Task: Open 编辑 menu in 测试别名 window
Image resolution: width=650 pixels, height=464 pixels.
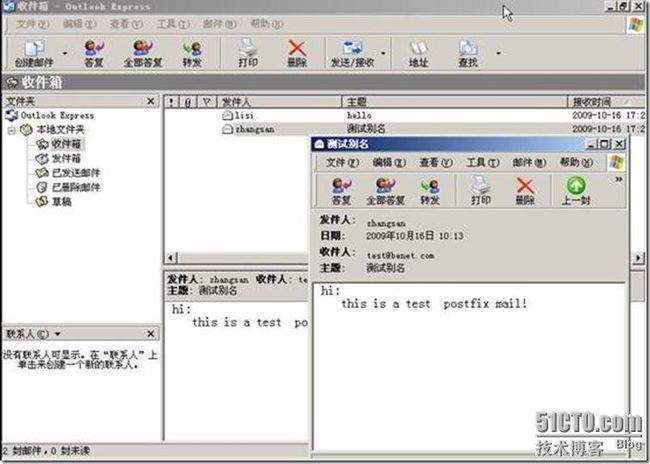Action: (389, 163)
